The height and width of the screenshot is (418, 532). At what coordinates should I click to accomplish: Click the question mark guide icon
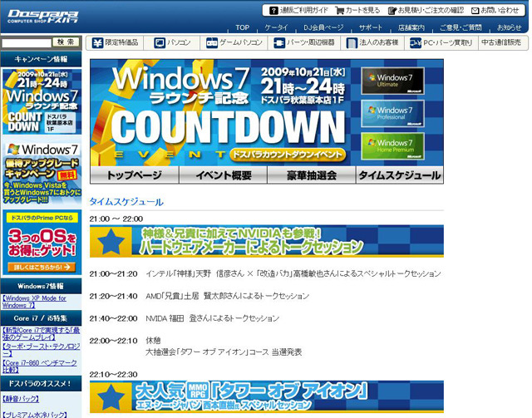click(273, 11)
